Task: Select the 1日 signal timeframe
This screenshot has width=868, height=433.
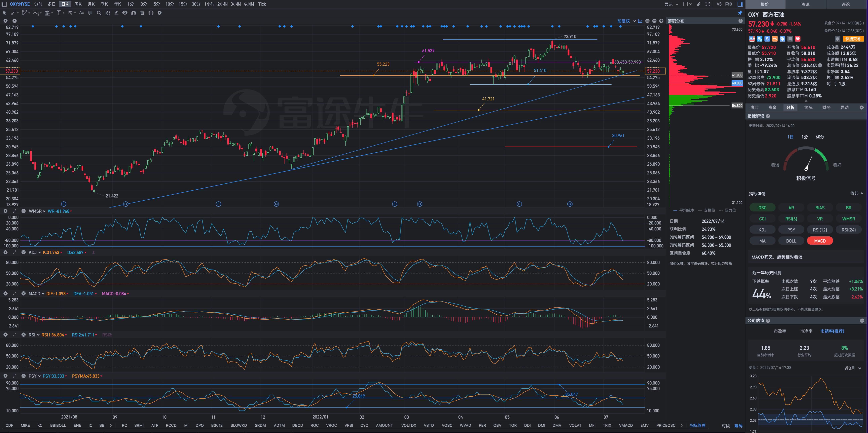Action: tap(790, 137)
